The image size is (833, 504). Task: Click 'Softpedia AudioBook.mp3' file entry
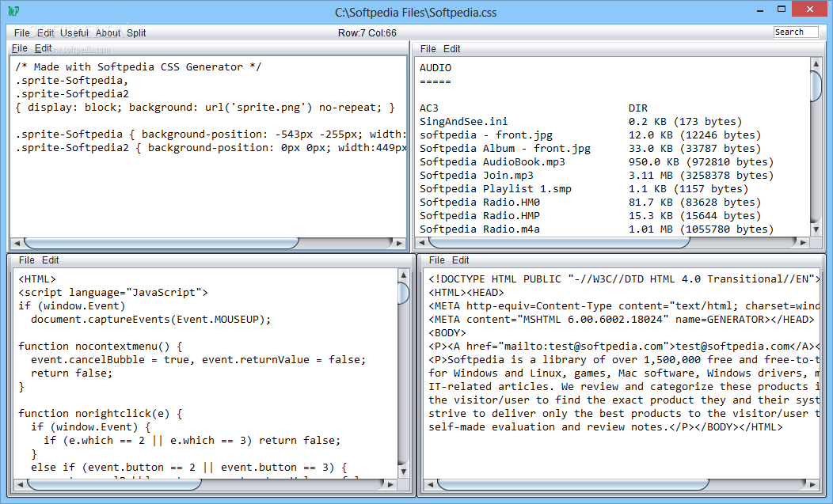coord(493,162)
